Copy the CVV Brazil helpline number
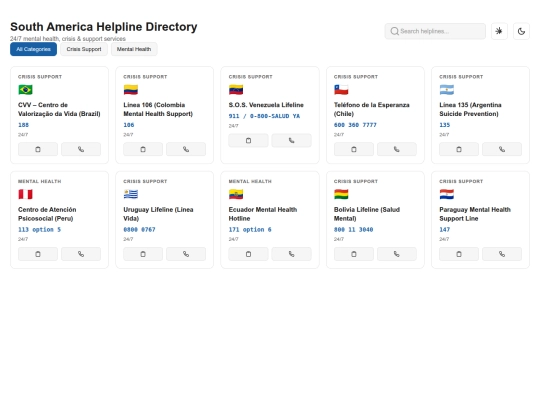Image resolution: width=540 pixels, height=405 pixels. point(38,149)
